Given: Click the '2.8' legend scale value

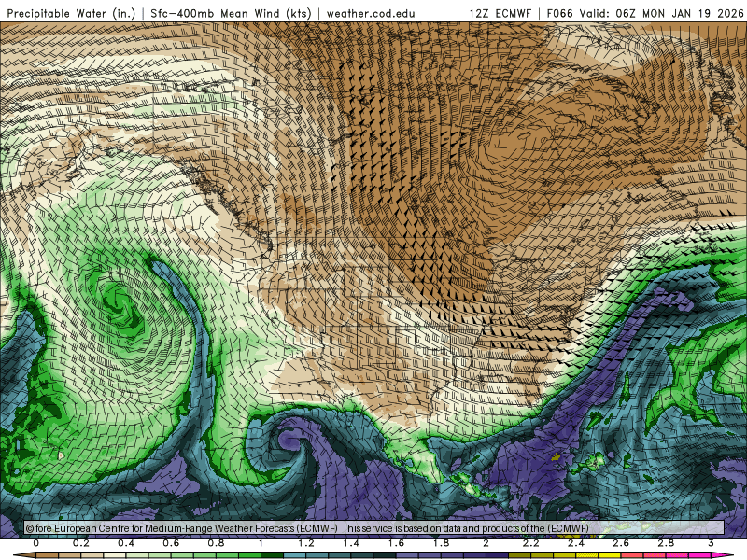Looking at the screenshot, I should coord(666,543).
